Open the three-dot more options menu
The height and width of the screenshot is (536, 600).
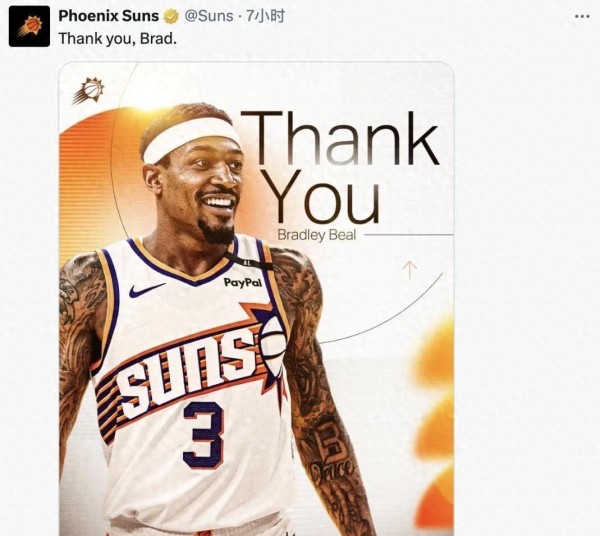click(x=582, y=16)
